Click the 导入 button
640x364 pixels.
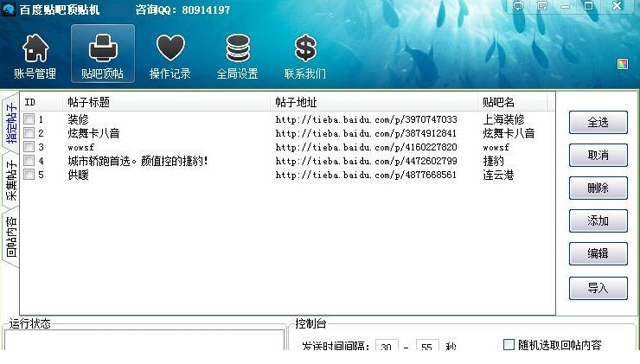click(x=598, y=288)
